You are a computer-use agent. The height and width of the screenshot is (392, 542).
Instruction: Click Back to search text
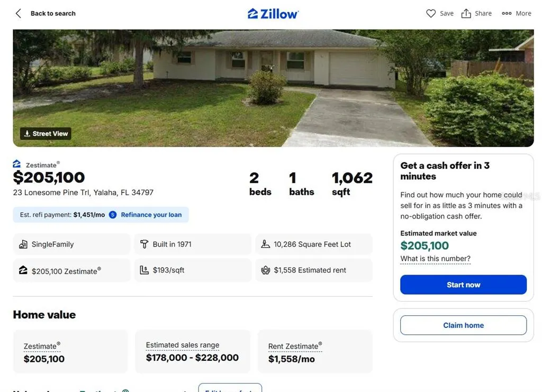click(53, 13)
